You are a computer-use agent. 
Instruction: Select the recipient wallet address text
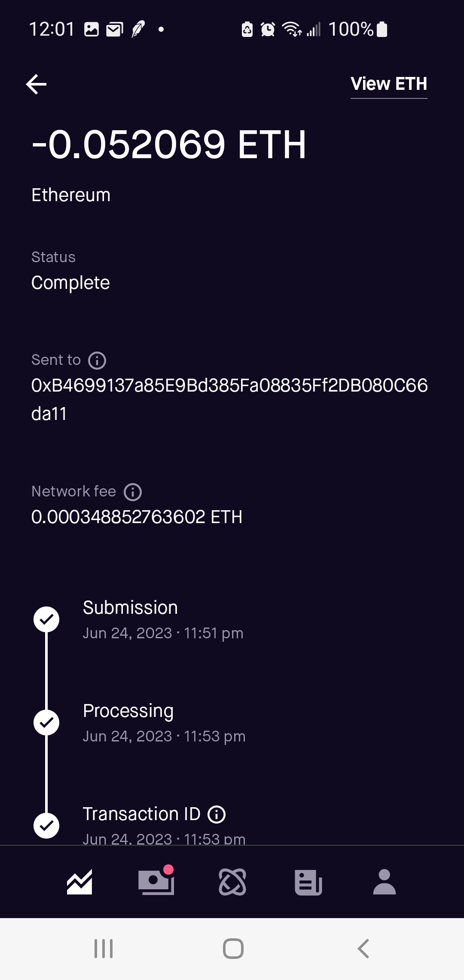click(229, 399)
